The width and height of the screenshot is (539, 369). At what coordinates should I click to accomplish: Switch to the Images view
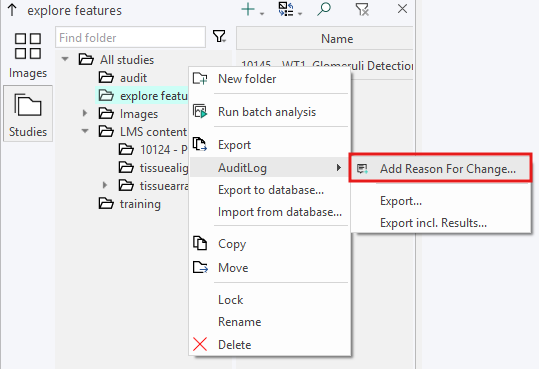click(x=28, y=56)
